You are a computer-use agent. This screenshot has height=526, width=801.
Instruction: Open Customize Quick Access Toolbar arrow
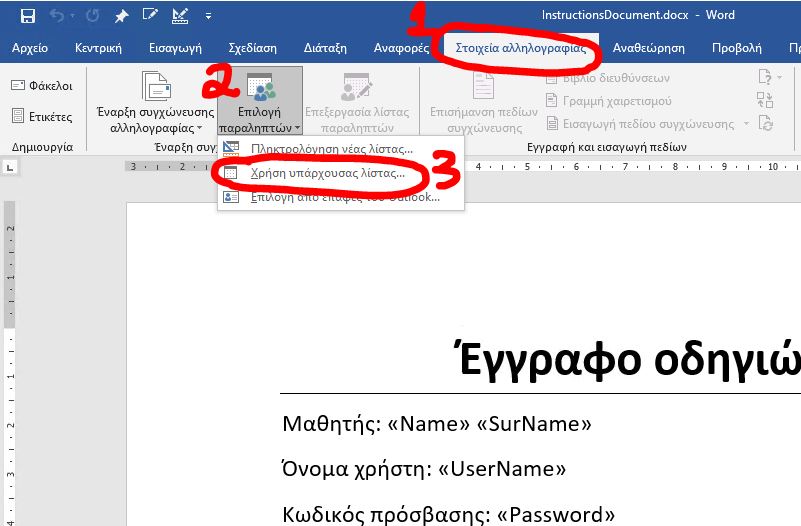(208, 16)
